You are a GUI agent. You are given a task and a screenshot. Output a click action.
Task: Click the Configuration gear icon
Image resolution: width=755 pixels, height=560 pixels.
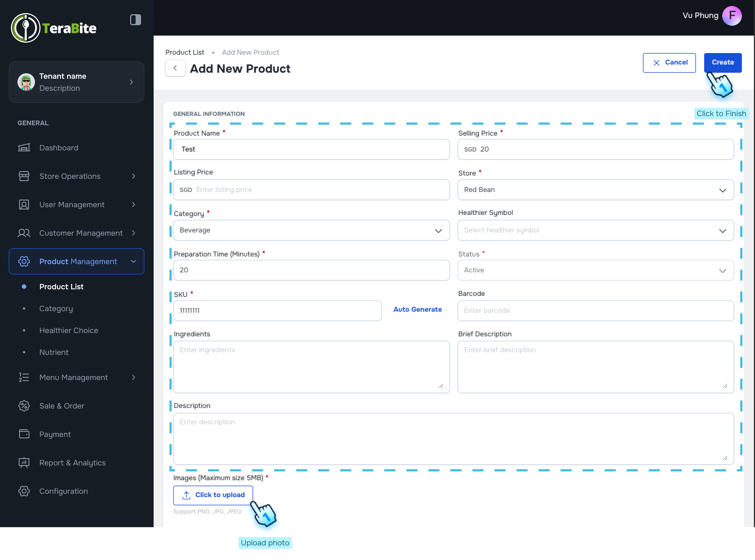pyautogui.click(x=24, y=491)
